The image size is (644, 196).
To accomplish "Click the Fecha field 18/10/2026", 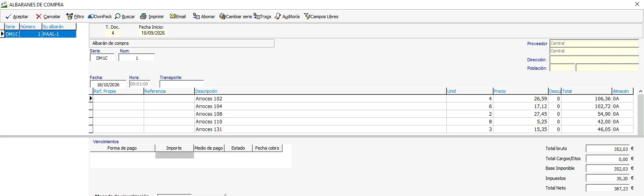I will [108, 85].
